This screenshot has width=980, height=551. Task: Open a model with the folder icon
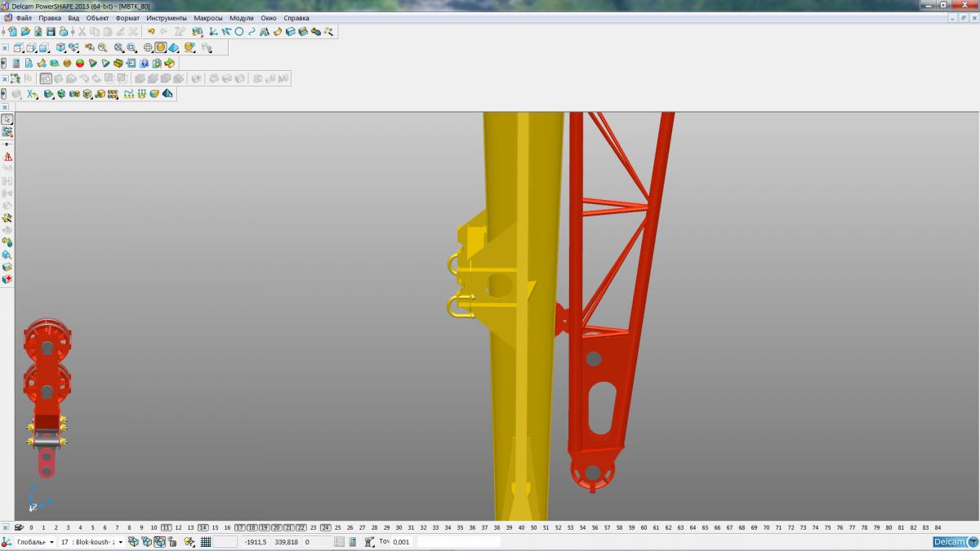(x=25, y=31)
